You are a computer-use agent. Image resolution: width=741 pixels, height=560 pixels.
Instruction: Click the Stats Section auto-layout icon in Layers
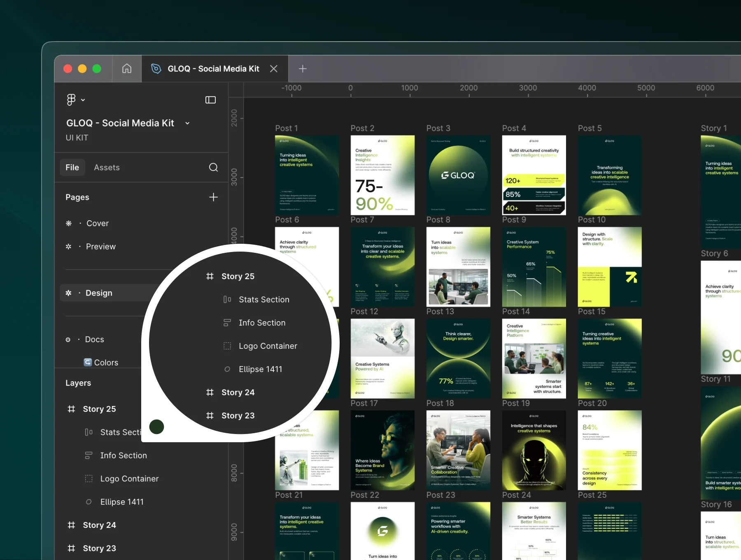pyautogui.click(x=89, y=432)
